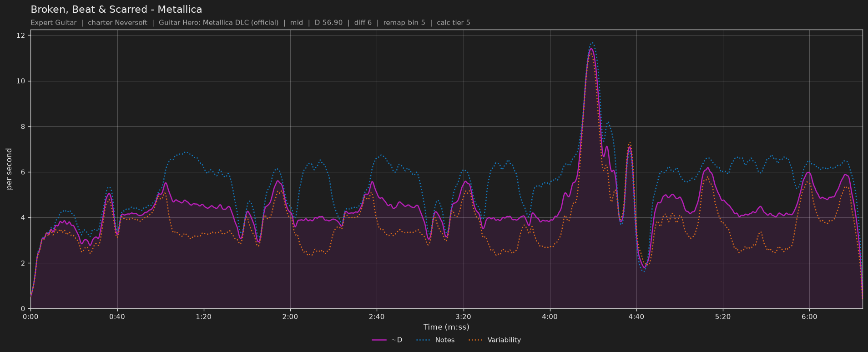Screen dimensions: 868x352
Task: Click the y-axis tick label "8"
Action: (x=23, y=126)
